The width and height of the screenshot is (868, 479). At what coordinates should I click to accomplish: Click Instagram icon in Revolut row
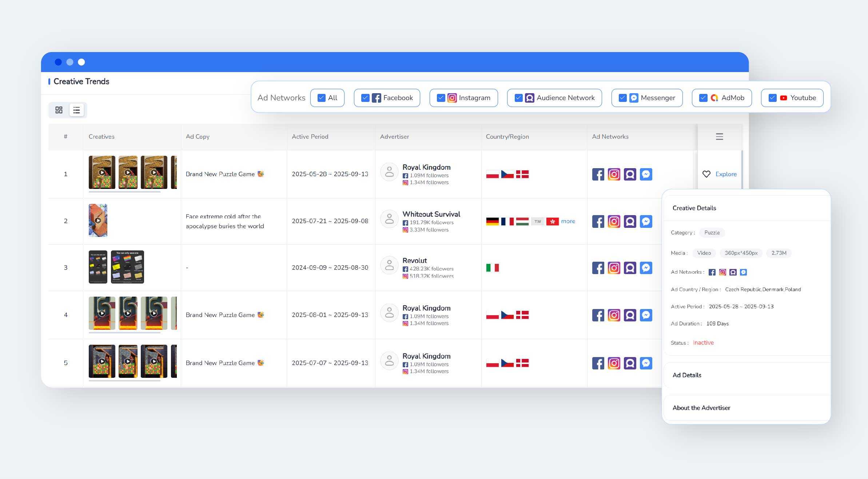[614, 268]
